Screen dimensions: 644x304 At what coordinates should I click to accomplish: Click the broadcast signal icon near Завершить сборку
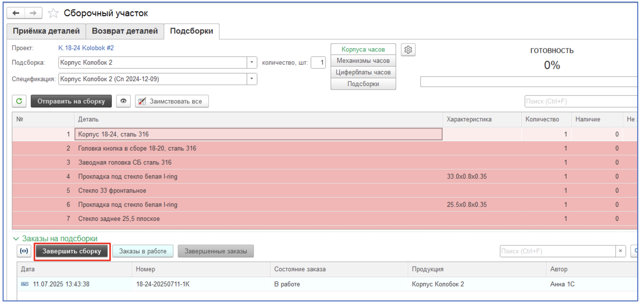coord(24,251)
